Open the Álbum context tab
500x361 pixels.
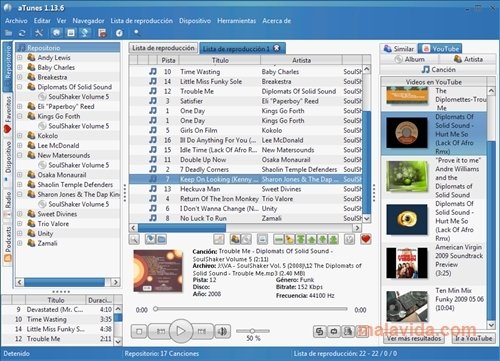click(x=410, y=59)
